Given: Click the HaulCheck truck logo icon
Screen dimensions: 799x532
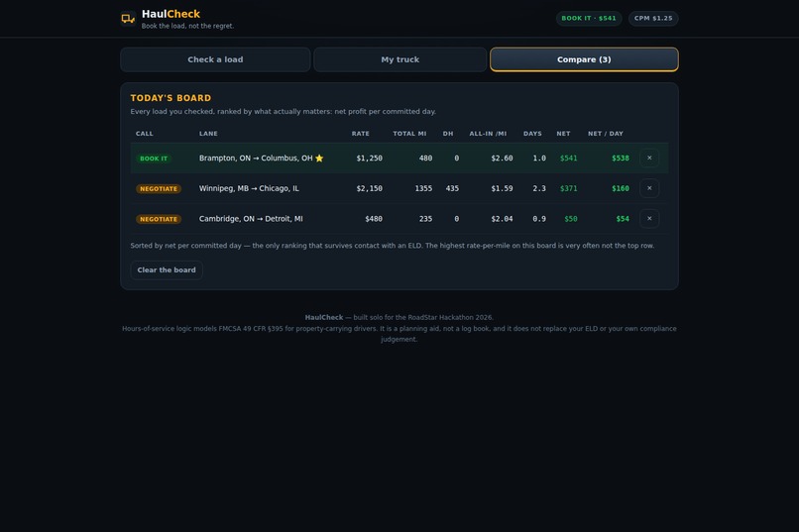Looking at the screenshot, I should pos(128,19).
